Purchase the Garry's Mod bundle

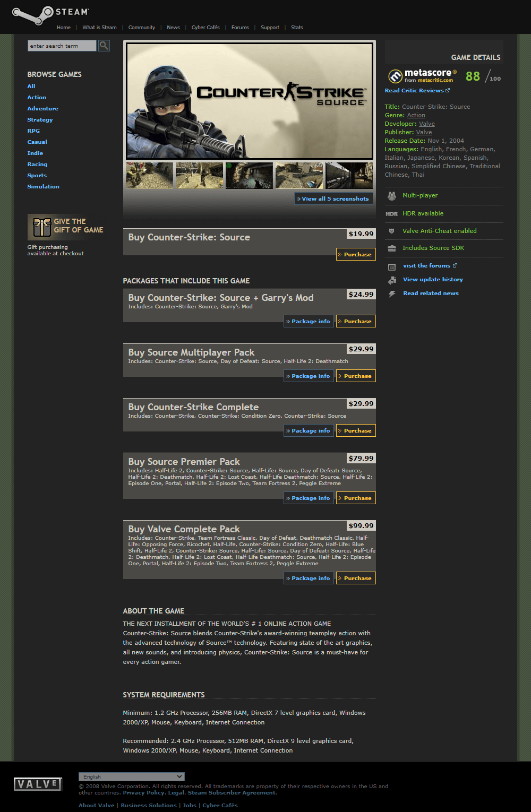(x=356, y=322)
